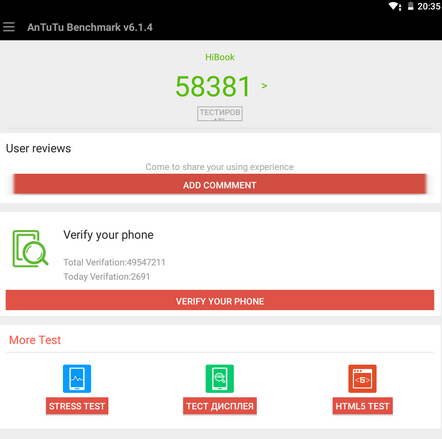Screen dimensions: 442x439
Task: Check the Wi-Fi status icon
Action: click(x=394, y=6)
